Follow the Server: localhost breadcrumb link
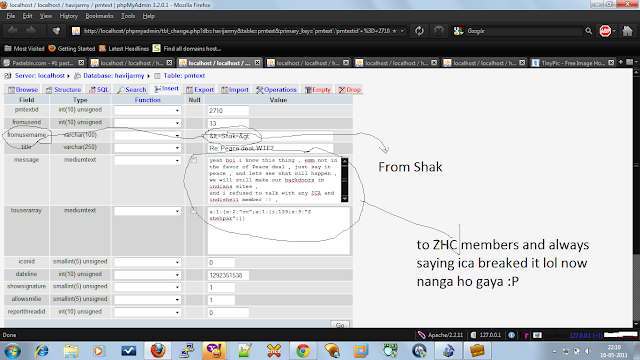Screen dimensions: 640x360 (40, 76)
